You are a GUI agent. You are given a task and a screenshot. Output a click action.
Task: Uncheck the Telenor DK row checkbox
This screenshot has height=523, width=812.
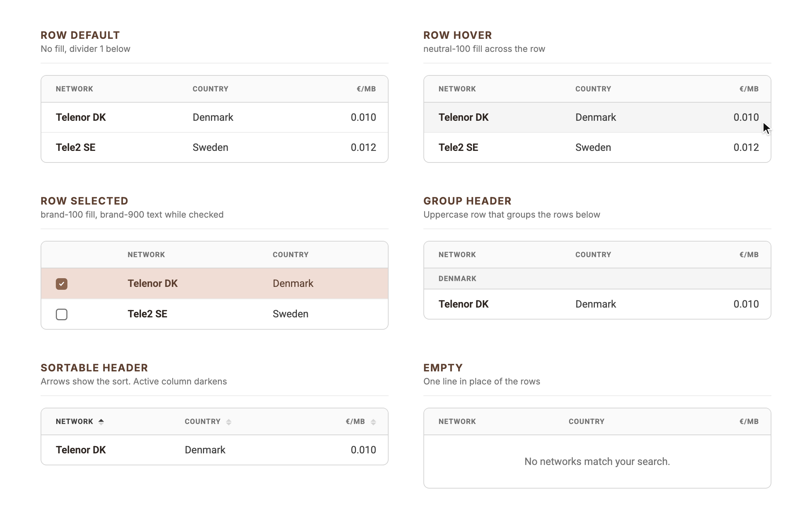(x=62, y=284)
